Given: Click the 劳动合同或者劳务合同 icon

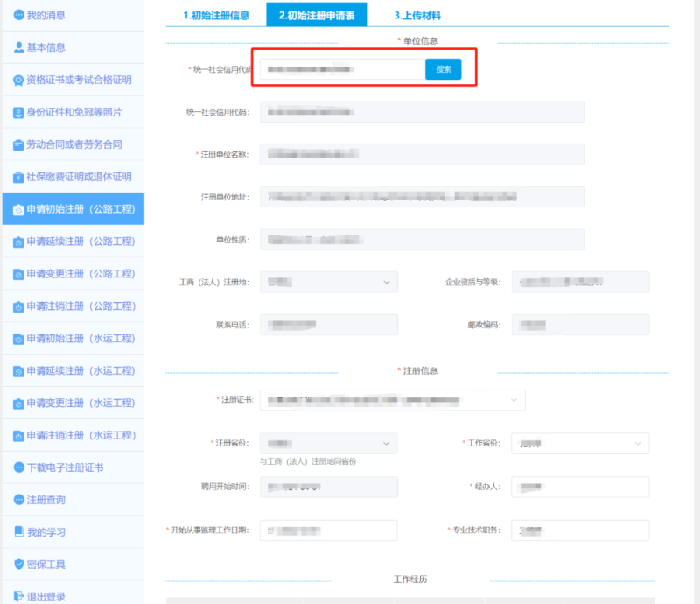Looking at the screenshot, I should tap(18, 144).
